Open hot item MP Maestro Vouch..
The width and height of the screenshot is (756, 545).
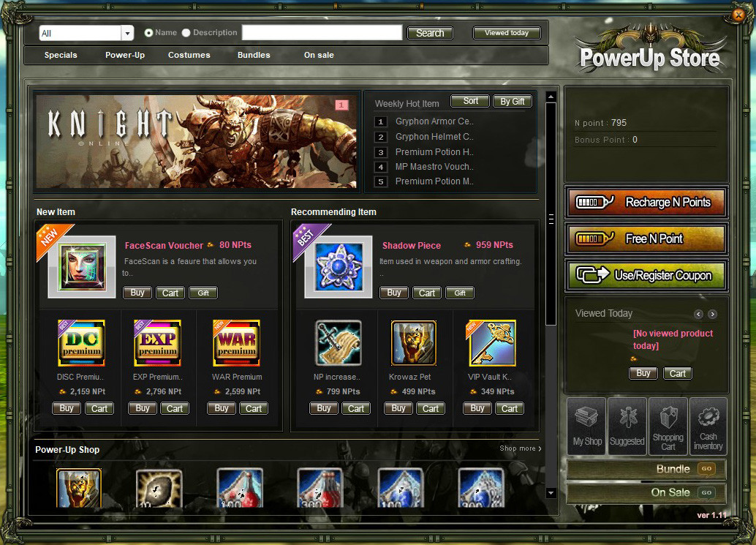tap(434, 167)
